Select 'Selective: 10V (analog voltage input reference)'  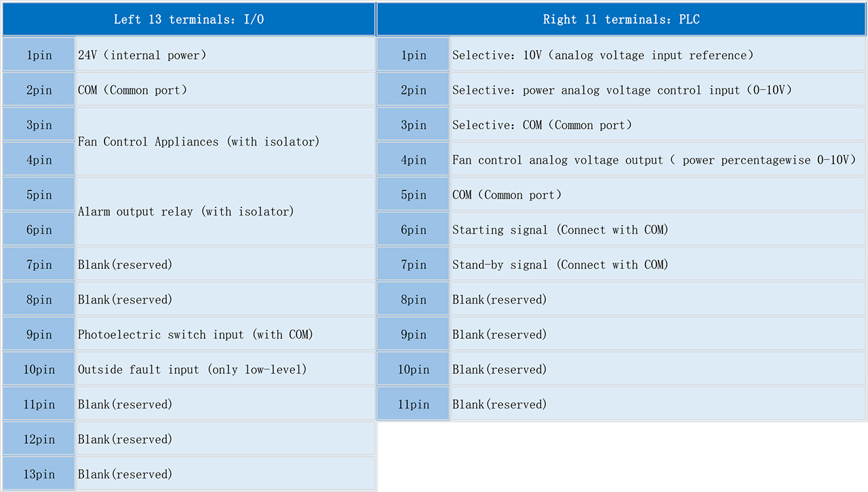click(x=658, y=55)
